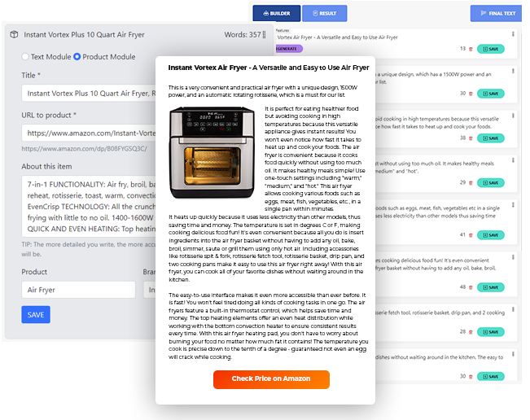Delete the 28-word snippet with its trash icon

click(471, 332)
